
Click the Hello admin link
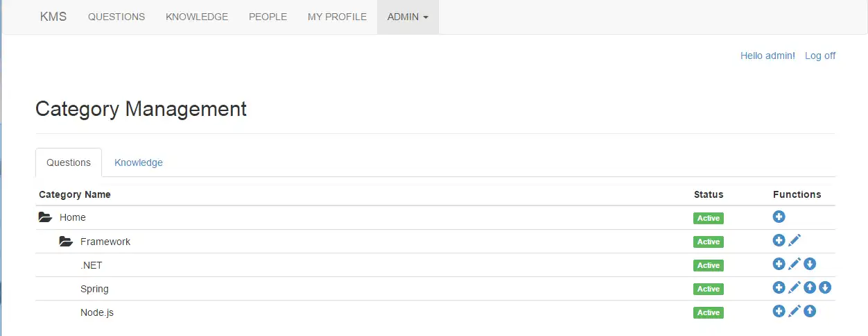click(767, 56)
